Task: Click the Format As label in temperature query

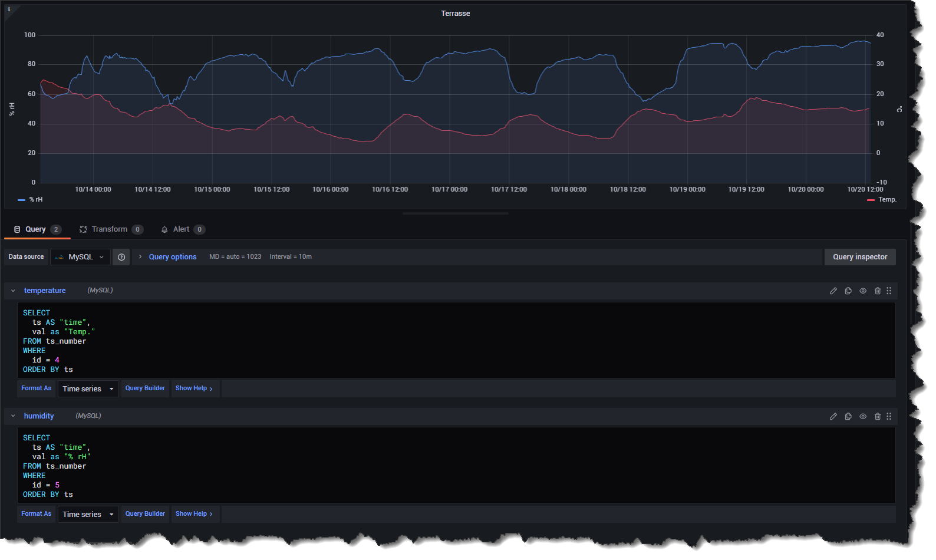Action: 37,388
